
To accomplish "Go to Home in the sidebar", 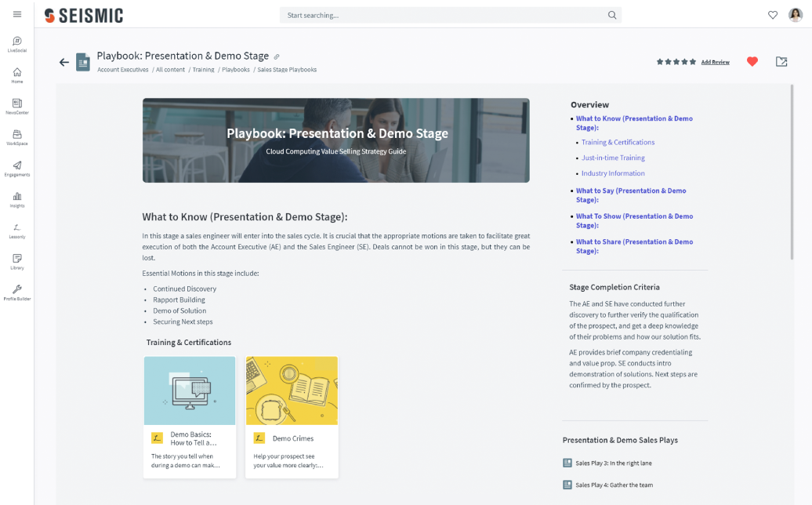I will pyautogui.click(x=17, y=75).
